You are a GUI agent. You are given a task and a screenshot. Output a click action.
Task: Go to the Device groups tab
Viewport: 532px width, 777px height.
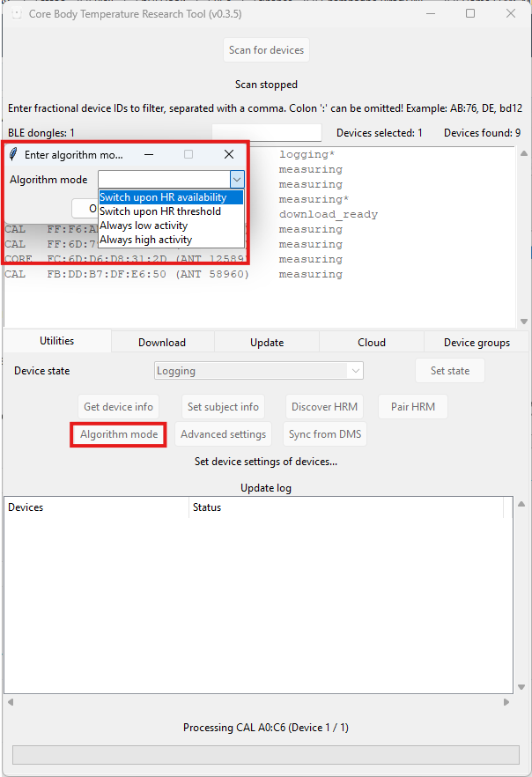pos(477,343)
